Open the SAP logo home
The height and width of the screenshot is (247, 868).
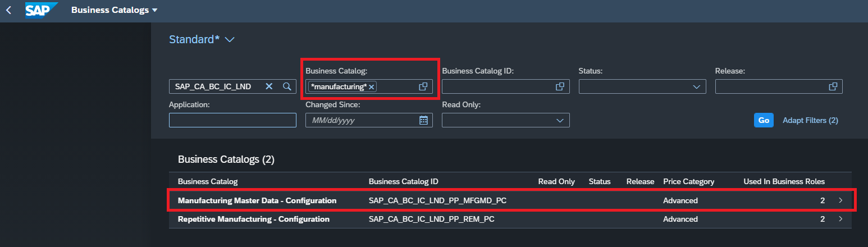pos(42,10)
